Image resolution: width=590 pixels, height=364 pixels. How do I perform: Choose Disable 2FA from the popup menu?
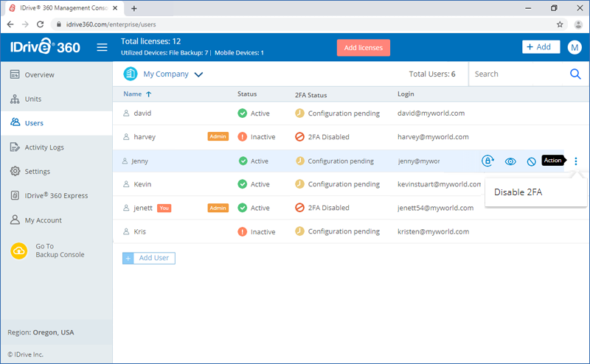coord(518,192)
